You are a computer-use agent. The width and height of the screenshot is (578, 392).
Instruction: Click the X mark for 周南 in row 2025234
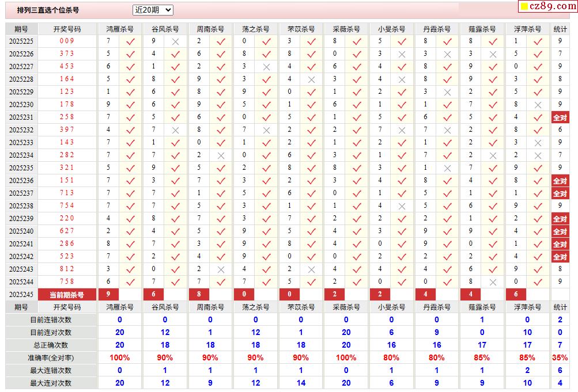click(221, 155)
